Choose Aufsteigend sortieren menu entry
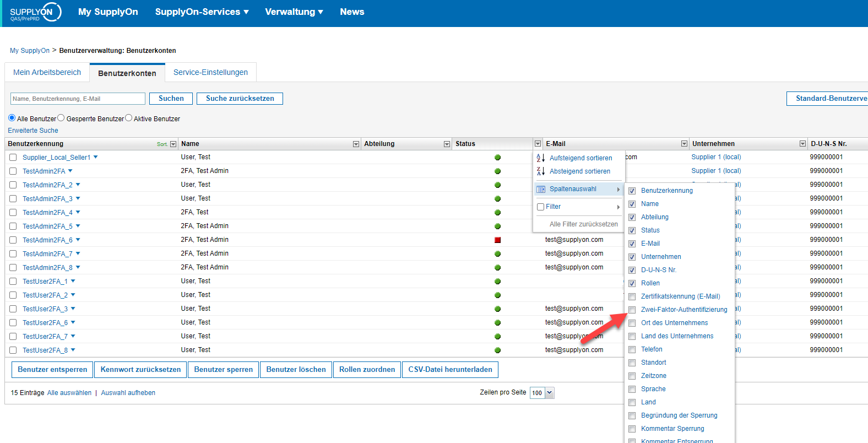Image resolution: width=868 pixels, height=443 pixels. (x=581, y=158)
